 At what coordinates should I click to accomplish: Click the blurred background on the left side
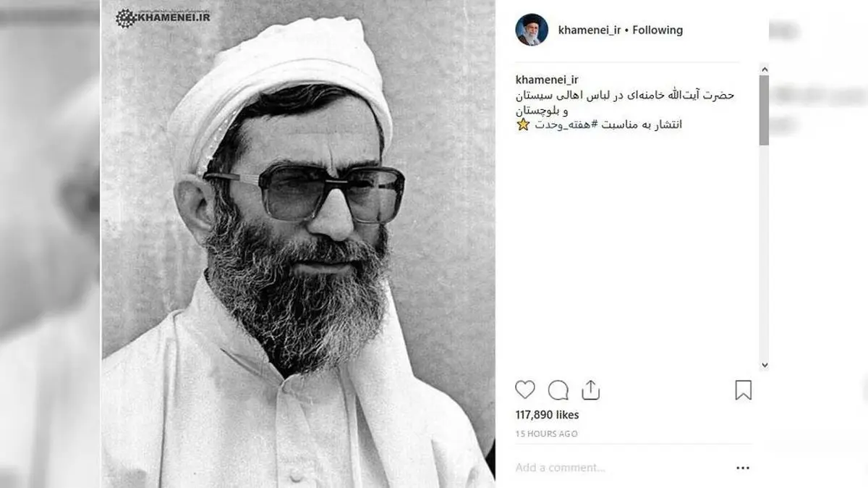tap(50, 244)
